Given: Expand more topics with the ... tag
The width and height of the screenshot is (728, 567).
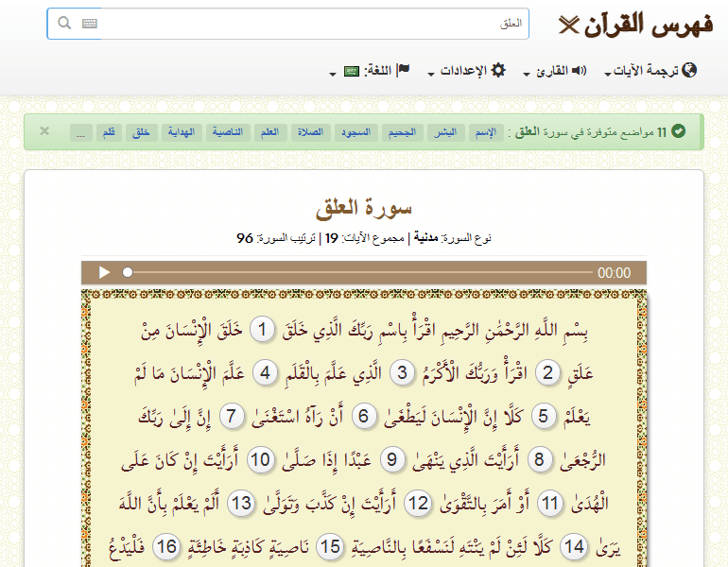Looking at the screenshot, I should coord(81,132).
